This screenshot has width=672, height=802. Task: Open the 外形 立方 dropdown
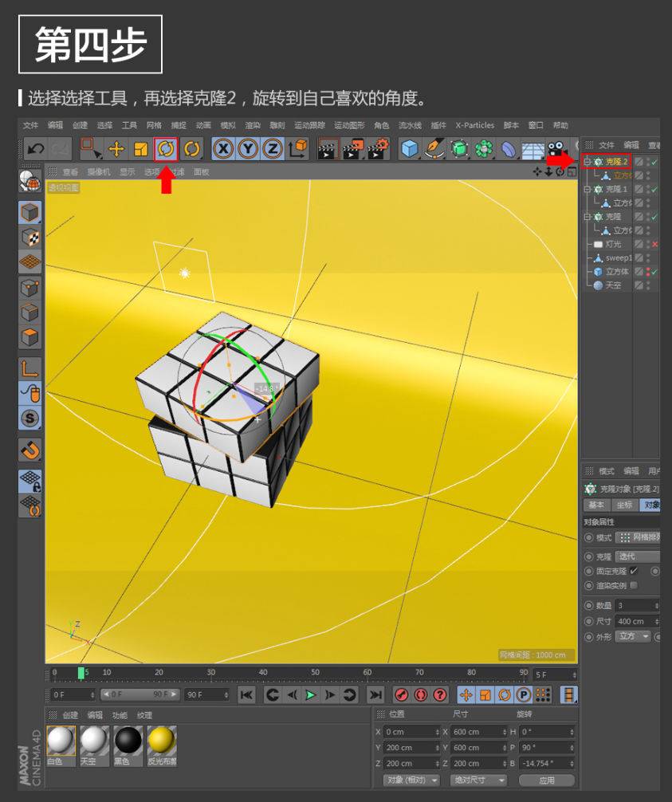(x=633, y=636)
